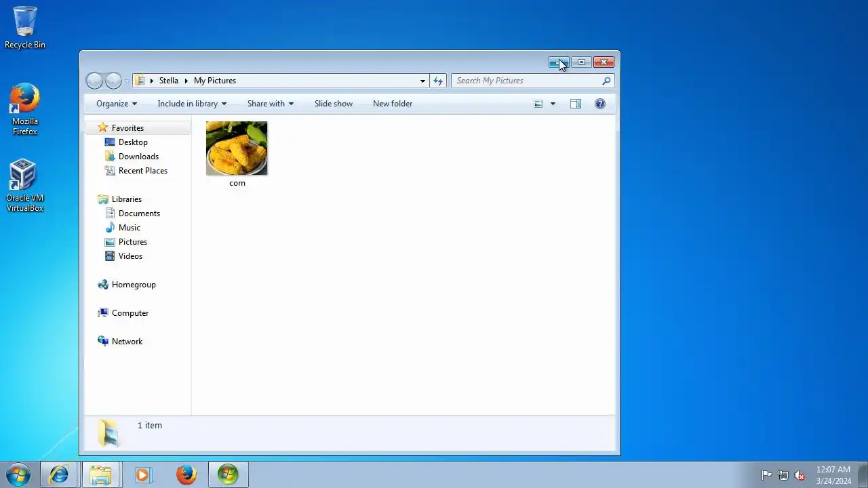Viewport: 868px width, 488px height.
Task: Click the Homegroup icon
Action: click(x=103, y=285)
